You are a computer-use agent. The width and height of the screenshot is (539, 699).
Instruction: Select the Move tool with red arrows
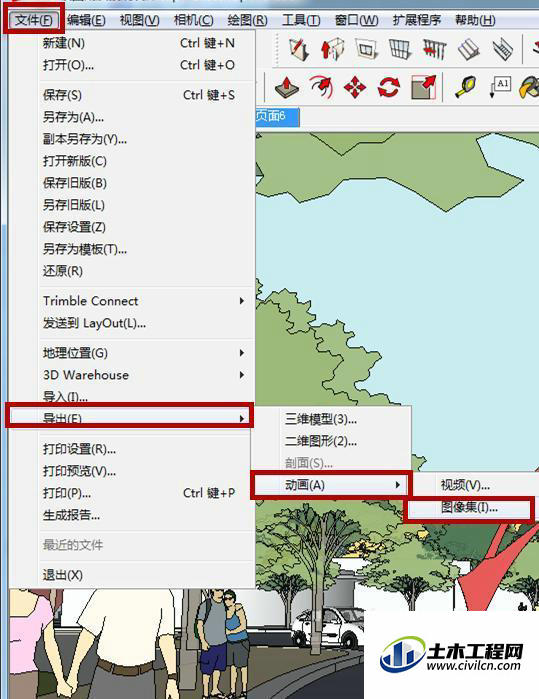point(355,87)
